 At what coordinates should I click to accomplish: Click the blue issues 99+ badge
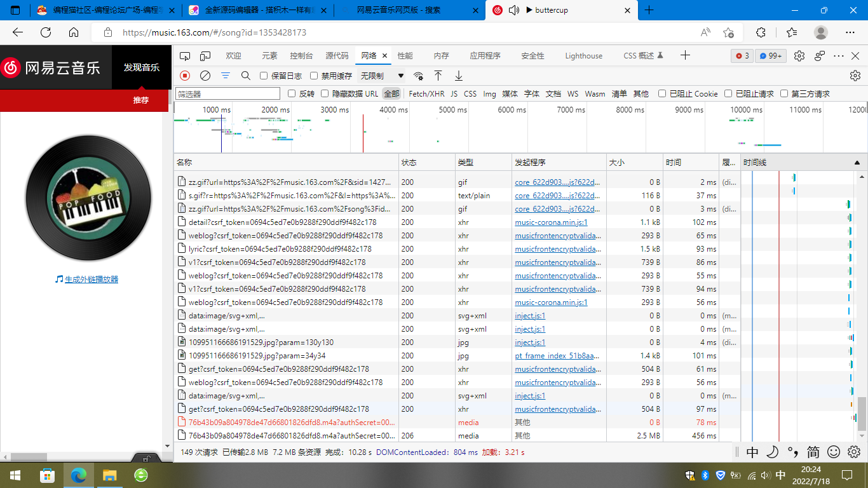tap(771, 56)
